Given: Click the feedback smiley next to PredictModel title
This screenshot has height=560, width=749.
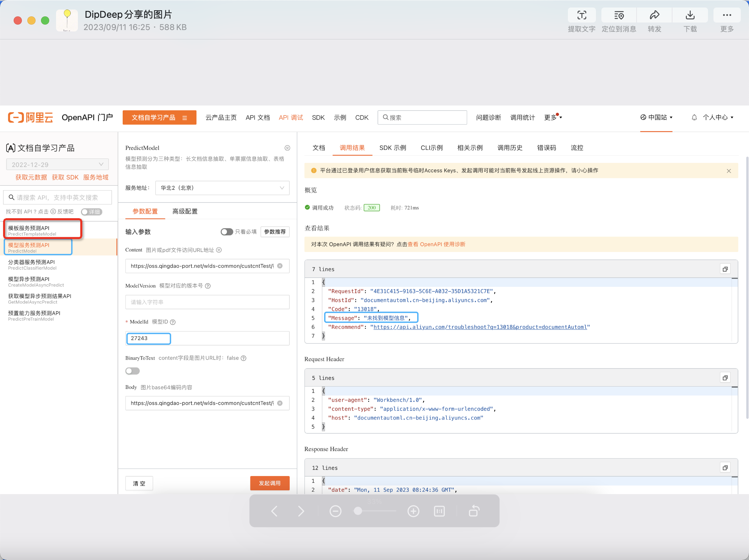Looking at the screenshot, I should pos(287,148).
